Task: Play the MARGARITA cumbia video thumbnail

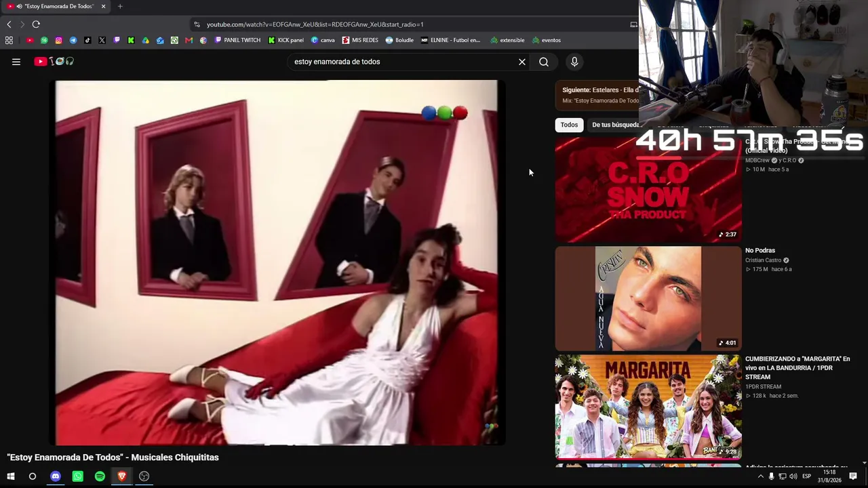Action: pos(648,407)
